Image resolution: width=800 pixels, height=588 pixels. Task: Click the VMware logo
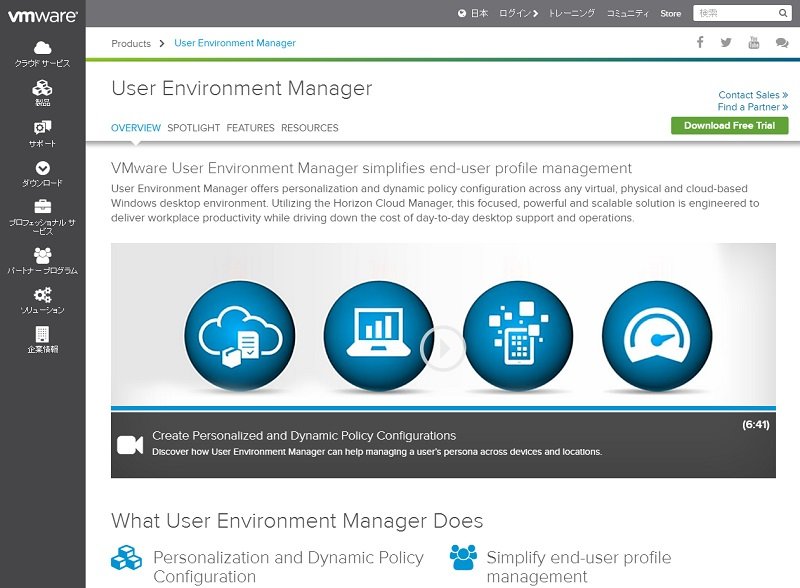[43, 16]
